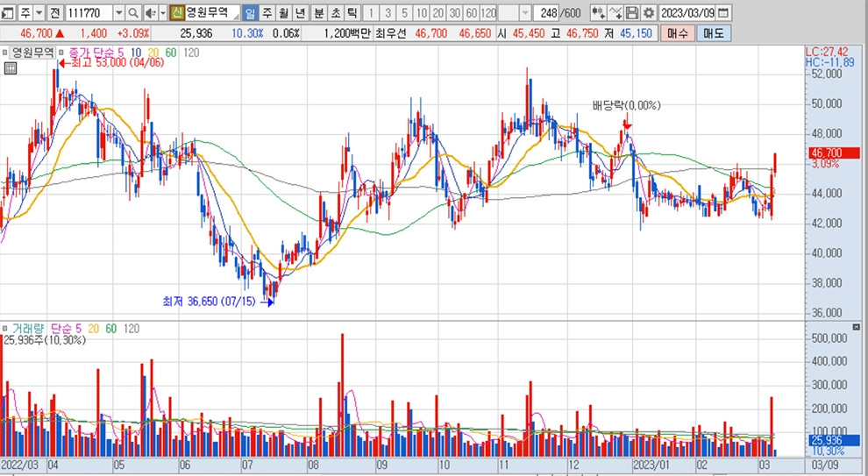Open the 주 type dropdown arrow
Screen dimensions: 868x476
pyautogui.click(x=39, y=13)
